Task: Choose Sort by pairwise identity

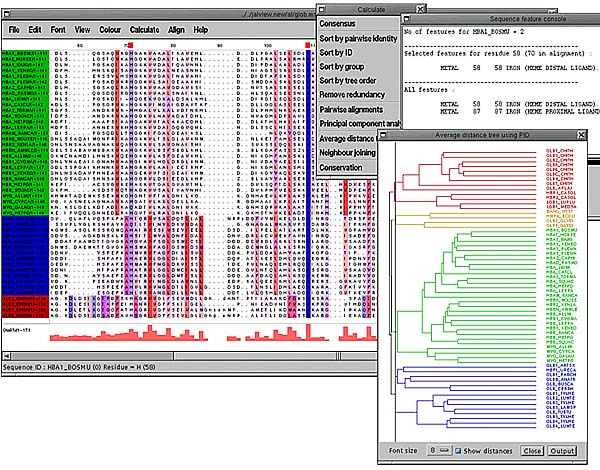Action: 355,38
